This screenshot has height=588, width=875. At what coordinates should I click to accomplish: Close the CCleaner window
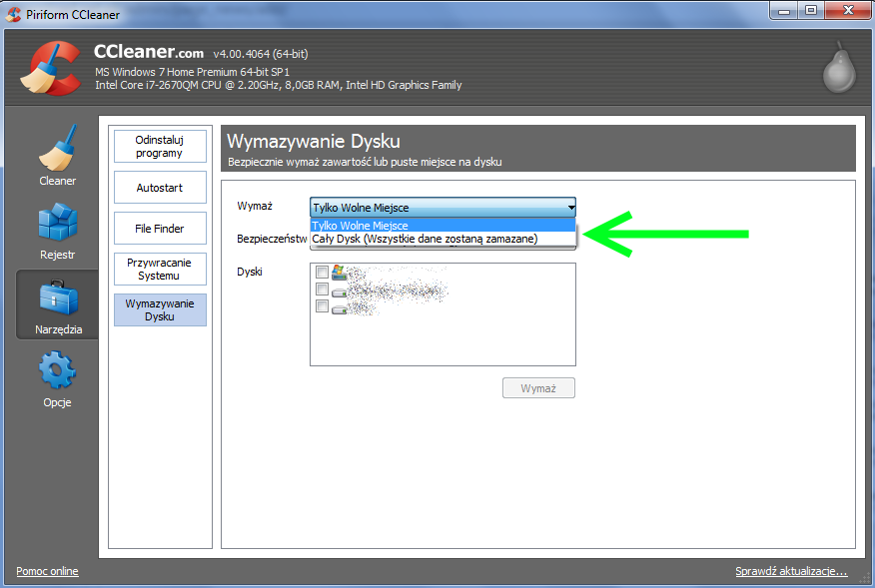click(848, 11)
